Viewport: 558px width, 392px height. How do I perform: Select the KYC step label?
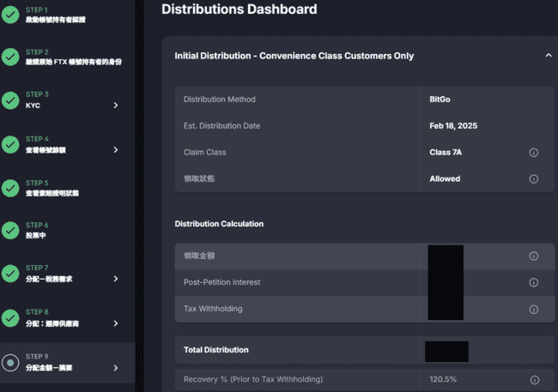tap(33, 106)
